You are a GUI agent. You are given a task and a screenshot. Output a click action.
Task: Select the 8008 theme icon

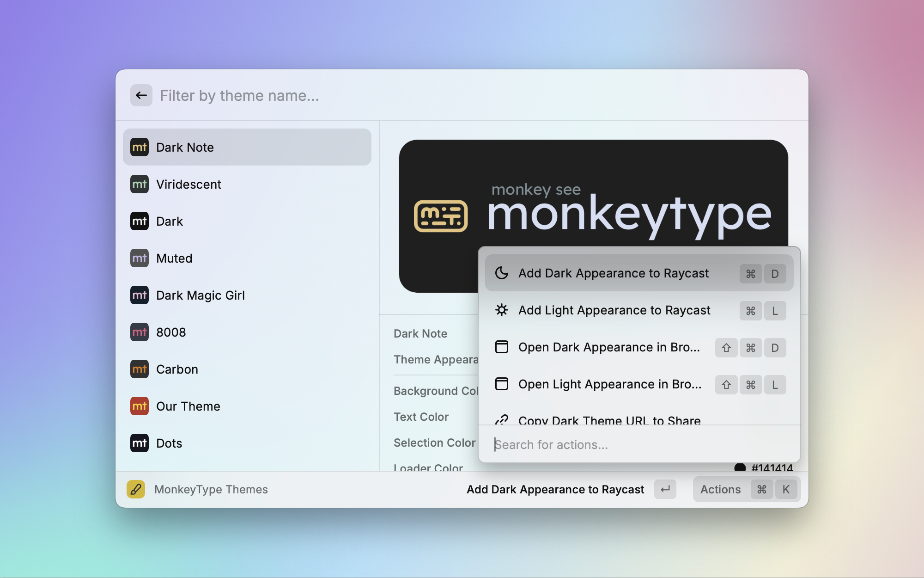click(139, 332)
